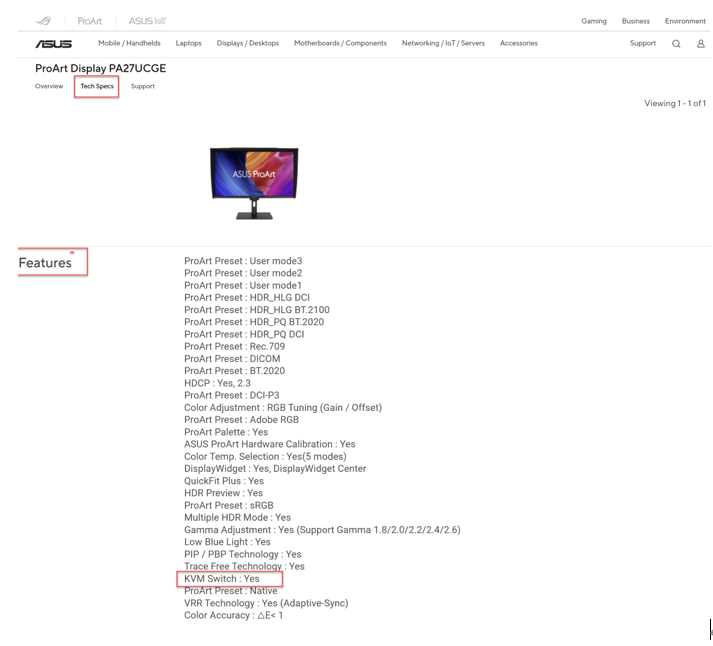Viewport: 713px width, 646px height.
Task: Select 'Low Blue Light : Yes' line
Action: [227, 542]
